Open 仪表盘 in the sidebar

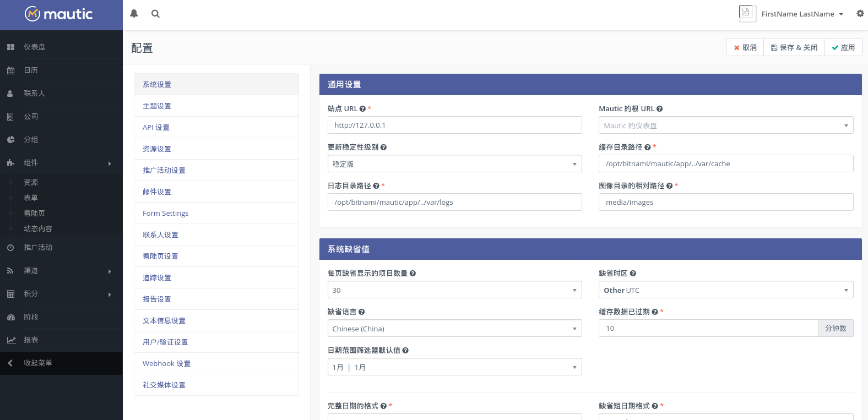[x=34, y=47]
